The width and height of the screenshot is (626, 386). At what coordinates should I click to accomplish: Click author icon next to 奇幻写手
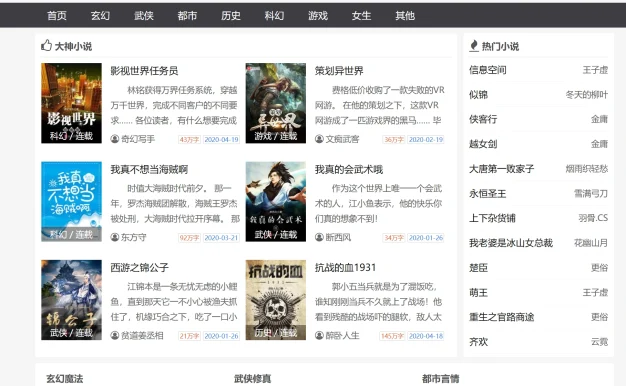click(x=115, y=139)
